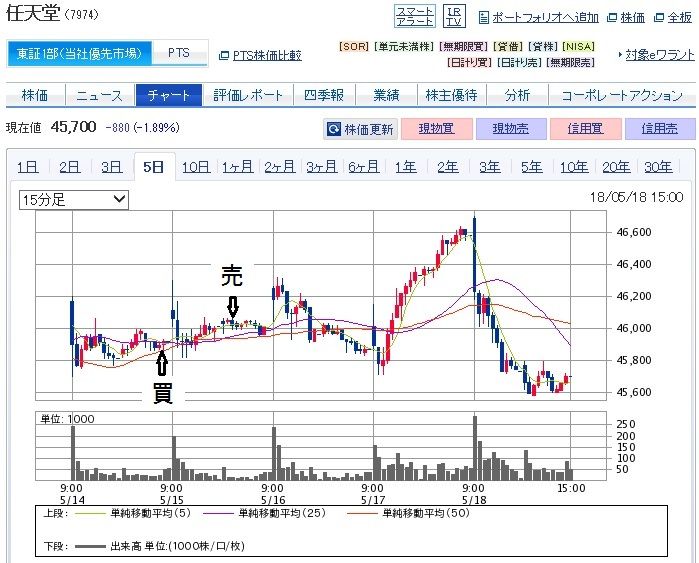
Task: Switch chart range to 10日
Action: pyautogui.click(x=196, y=167)
